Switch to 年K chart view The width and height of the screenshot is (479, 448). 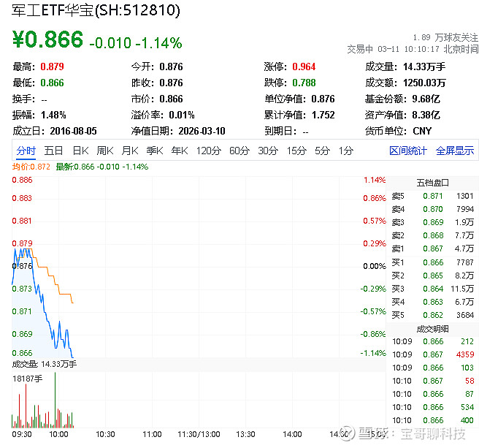tap(180, 151)
